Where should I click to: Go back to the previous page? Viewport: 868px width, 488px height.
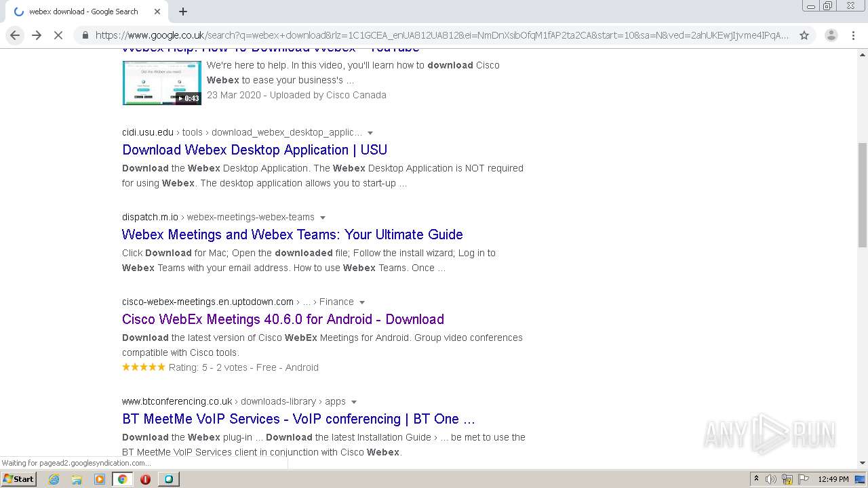15,35
